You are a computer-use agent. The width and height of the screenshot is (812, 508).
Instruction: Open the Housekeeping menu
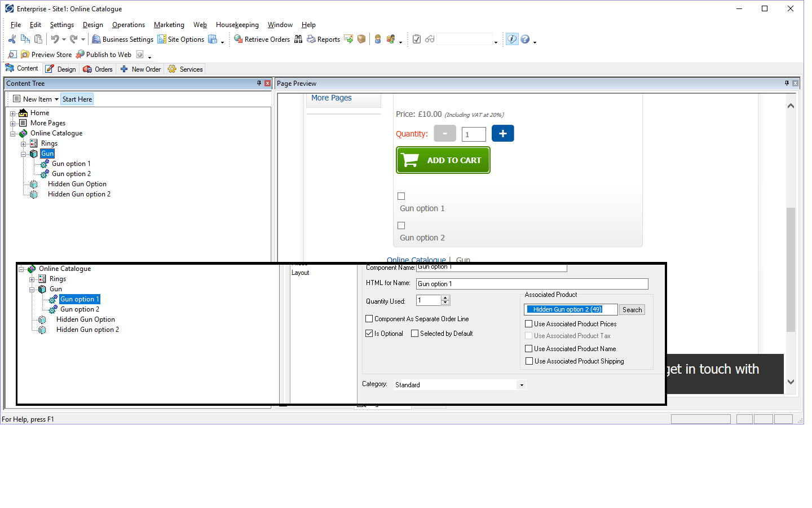(x=237, y=25)
